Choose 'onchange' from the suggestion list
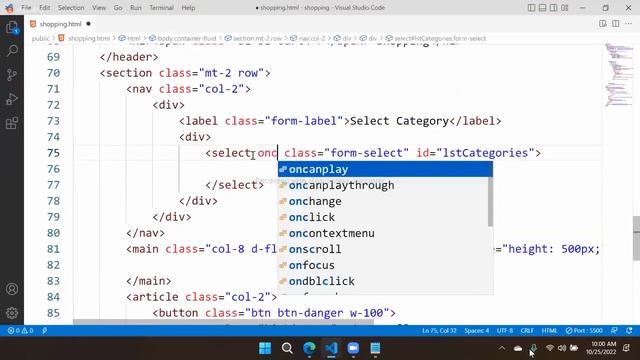The width and height of the screenshot is (640, 360). coord(383,201)
